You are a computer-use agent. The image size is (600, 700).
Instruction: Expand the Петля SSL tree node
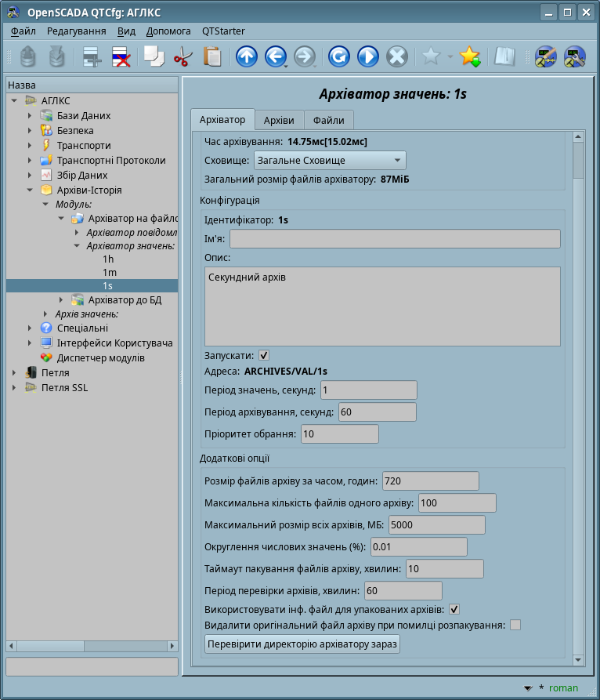(x=14, y=388)
